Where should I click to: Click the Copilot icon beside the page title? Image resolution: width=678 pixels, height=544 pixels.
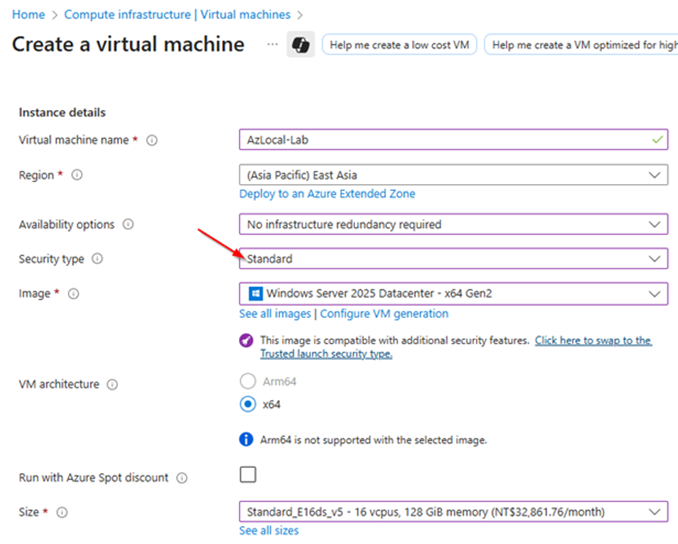(298, 45)
